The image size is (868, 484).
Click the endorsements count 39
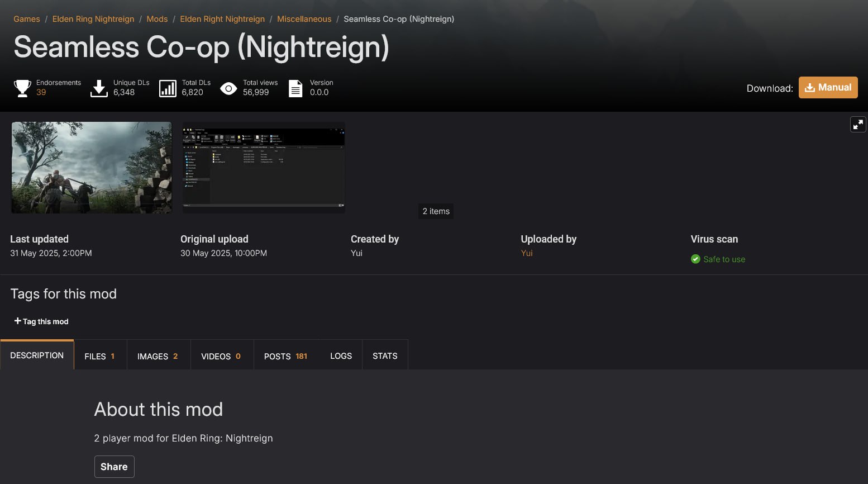[x=41, y=92]
